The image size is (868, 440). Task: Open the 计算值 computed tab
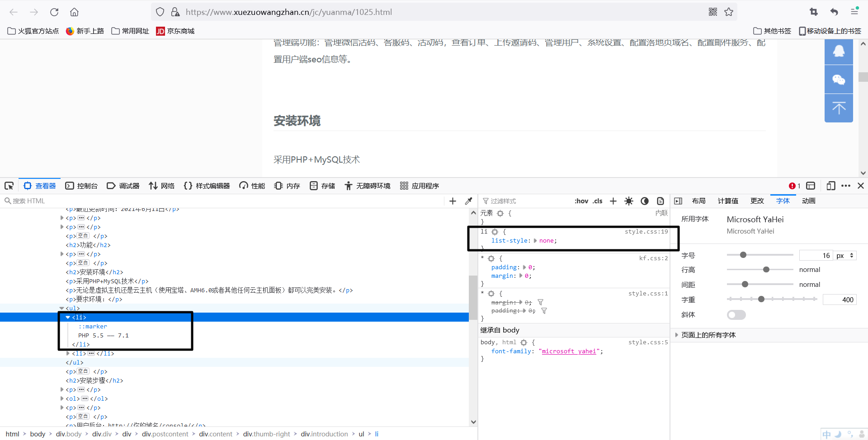(727, 201)
